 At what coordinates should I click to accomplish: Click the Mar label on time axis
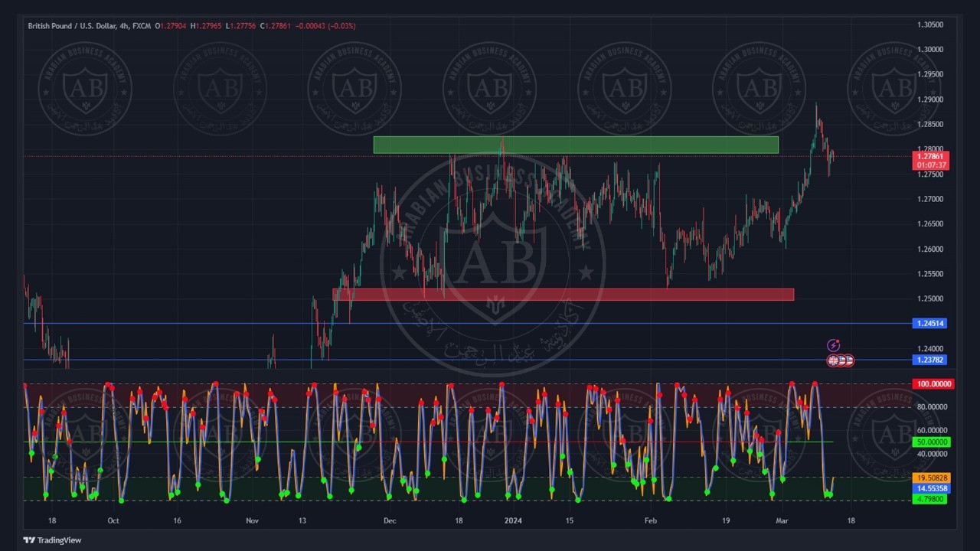782,520
